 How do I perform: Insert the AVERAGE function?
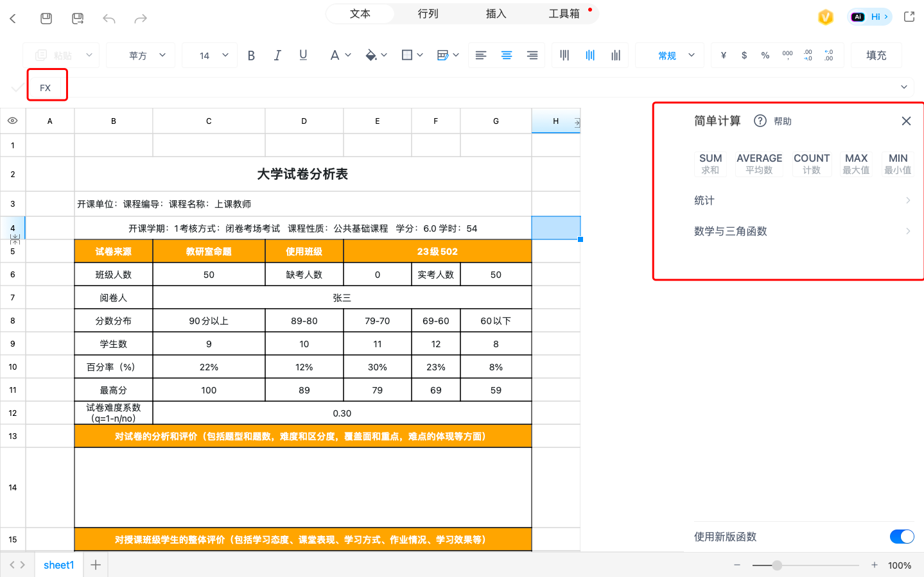[x=759, y=164]
